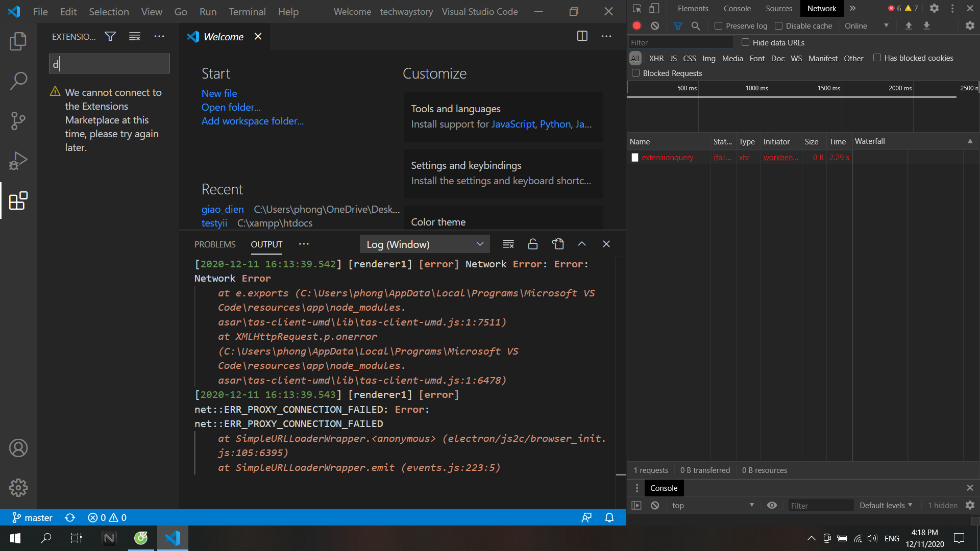The height and width of the screenshot is (551, 980).
Task: Open the Accounts icon above the gear
Action: [18, 448]
